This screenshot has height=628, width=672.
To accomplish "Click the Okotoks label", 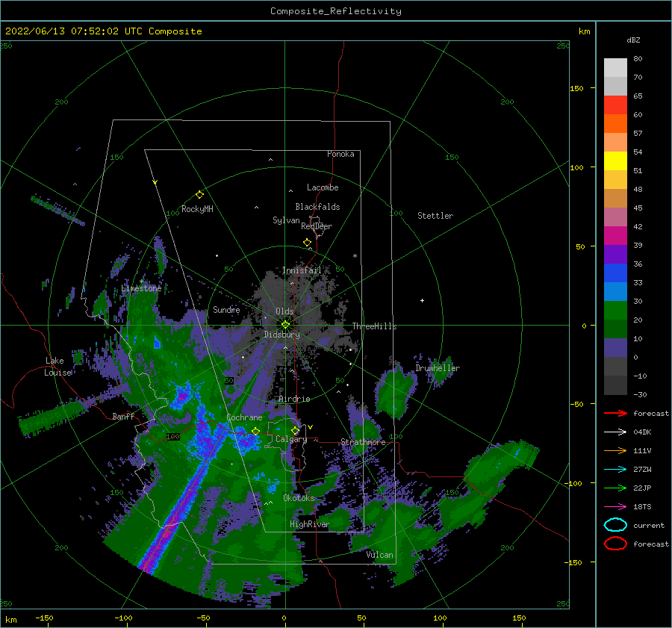I will [x=299, y=498].
